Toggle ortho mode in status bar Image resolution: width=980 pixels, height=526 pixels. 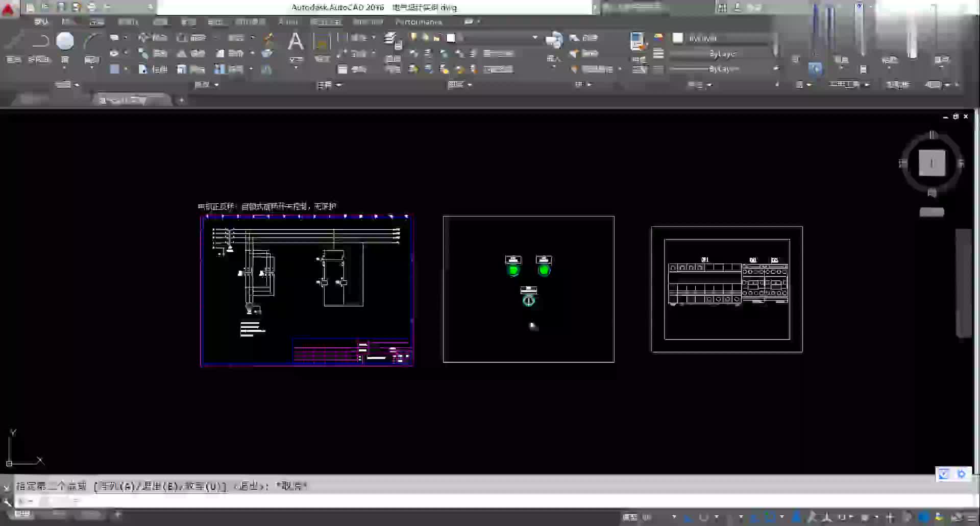pyautogui.click(x=689, y=517)
